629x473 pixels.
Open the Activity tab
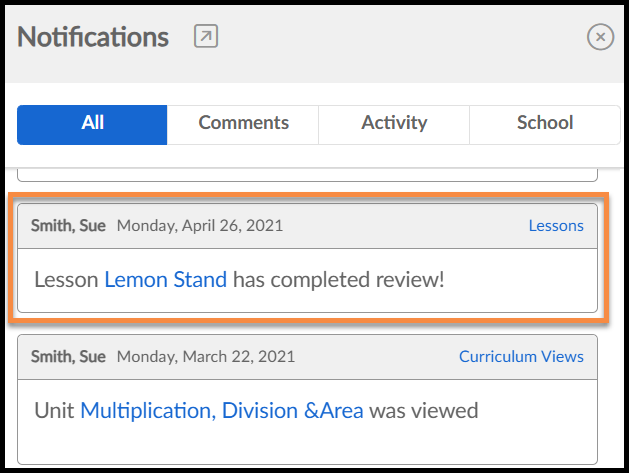click(394, 124)
